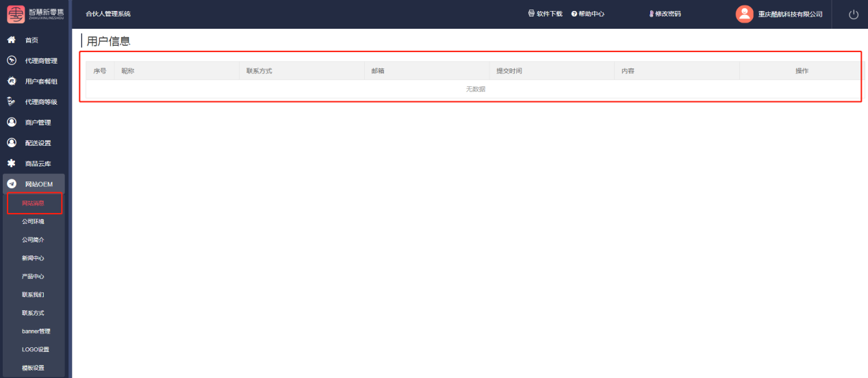Select the LOGO设置 submenu item
Image resolution: width=868 pixels, height=378 pixels.
[36, 349]
